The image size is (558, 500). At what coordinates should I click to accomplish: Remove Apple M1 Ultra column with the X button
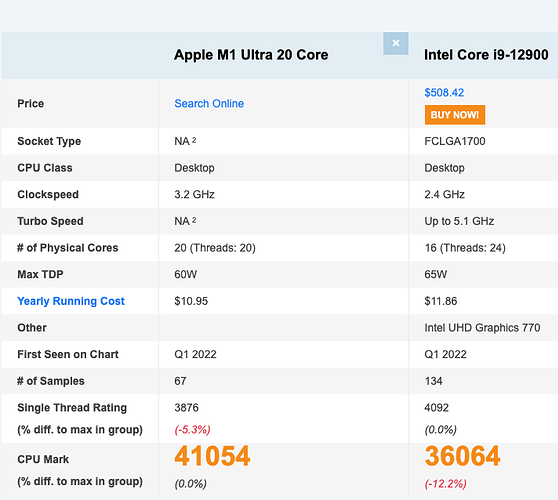pyautogui.click(x=395, y=43)
